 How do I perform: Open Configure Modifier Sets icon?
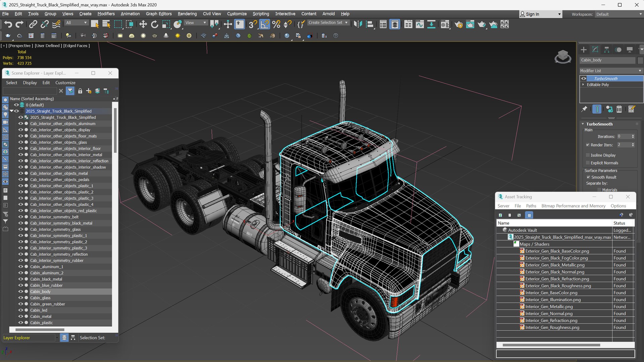click(x=632, y=109)
